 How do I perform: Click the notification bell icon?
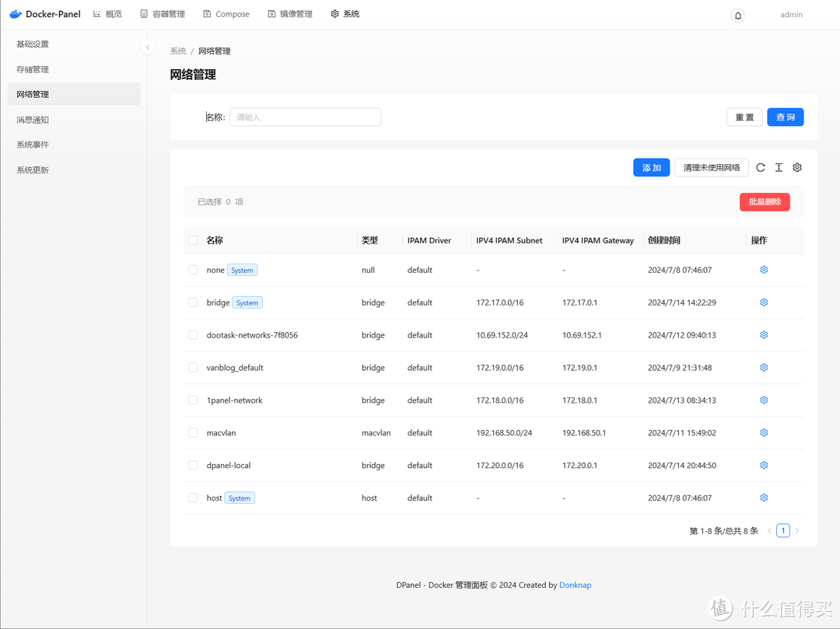click(737, 15)
